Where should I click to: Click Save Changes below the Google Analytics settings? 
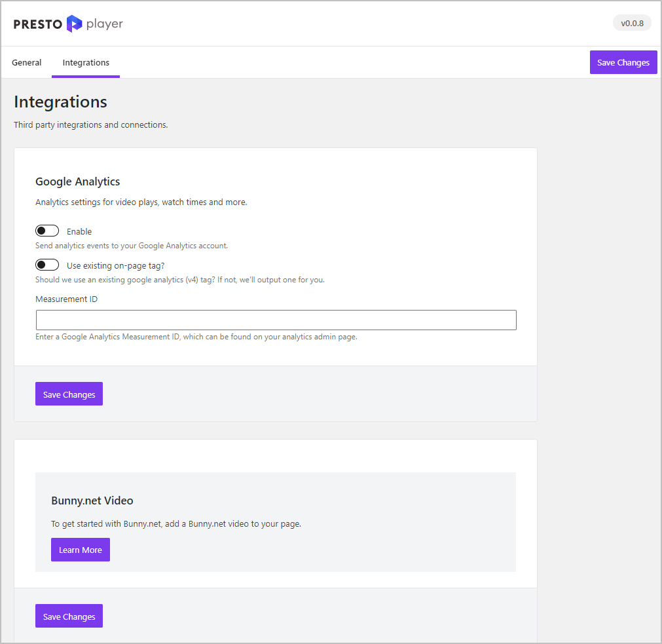[x=69, y=394]
